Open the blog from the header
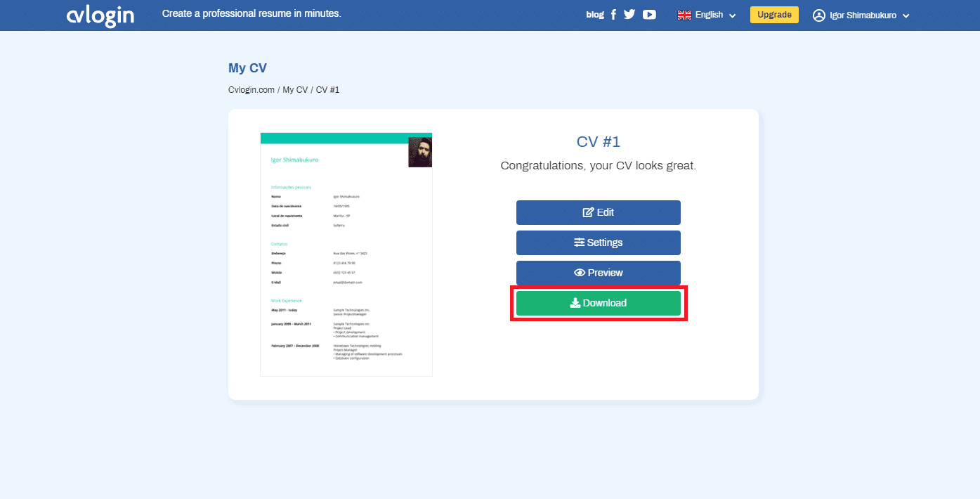This screenshot has width=980, height=499. click(x=594, y=14)
